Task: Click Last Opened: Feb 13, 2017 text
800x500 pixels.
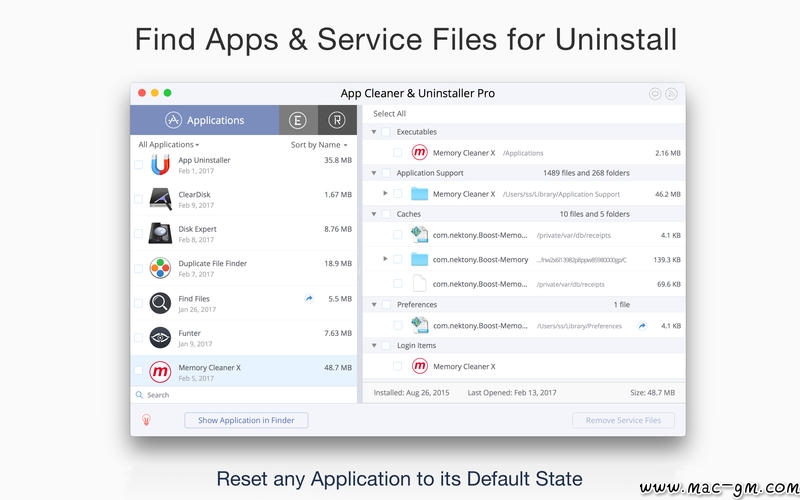Action: [512, 393]
